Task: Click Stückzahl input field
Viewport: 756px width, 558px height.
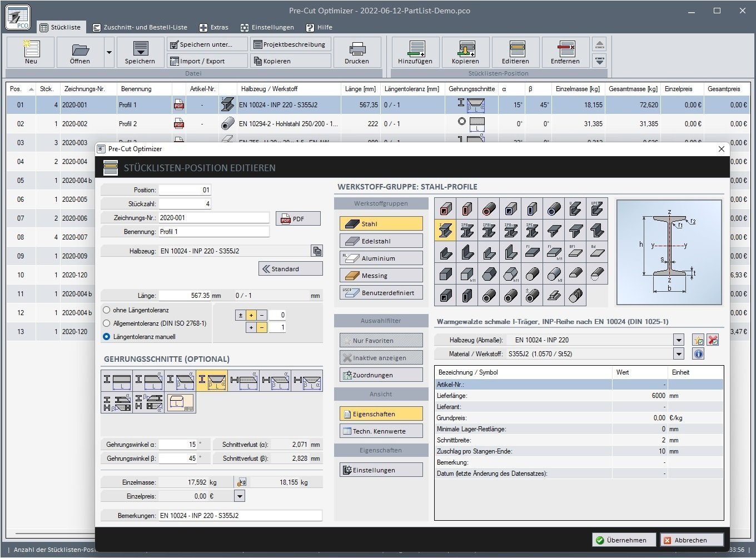Action: pos(185,204)
